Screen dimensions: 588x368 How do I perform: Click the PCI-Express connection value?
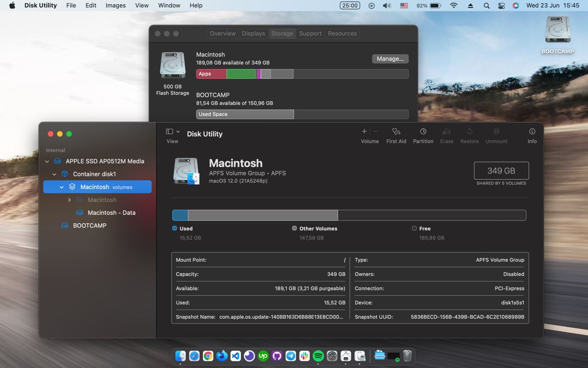509,288
